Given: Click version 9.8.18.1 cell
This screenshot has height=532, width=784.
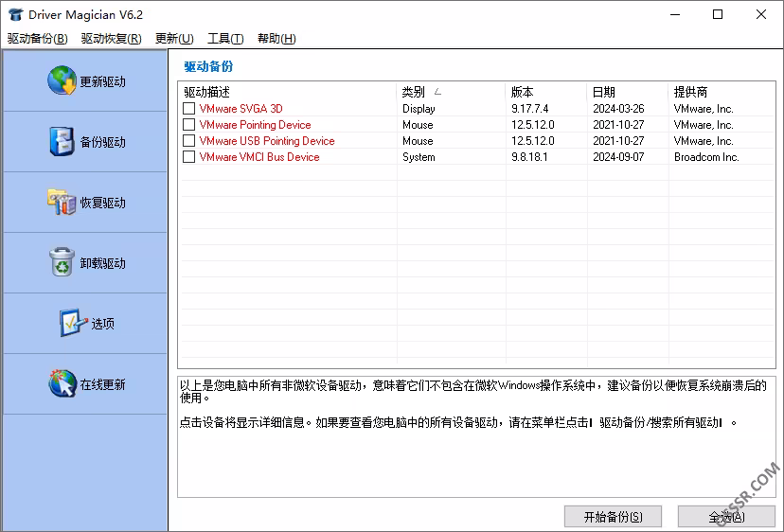Looking at the screenshot, I should point(529,157).
